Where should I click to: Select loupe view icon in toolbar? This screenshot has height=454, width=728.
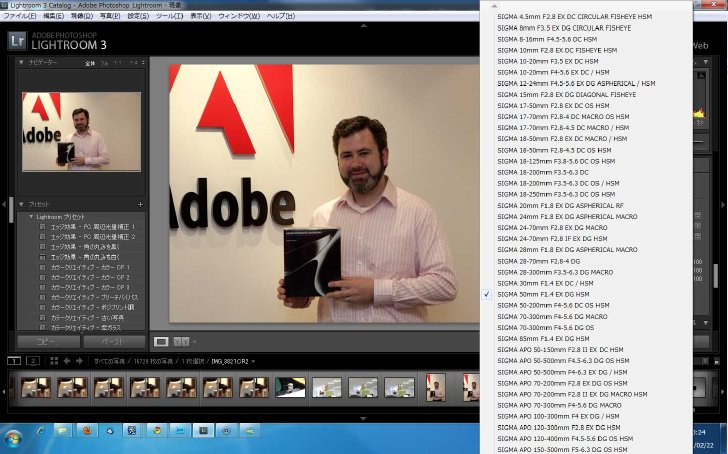tap(161, 342)
